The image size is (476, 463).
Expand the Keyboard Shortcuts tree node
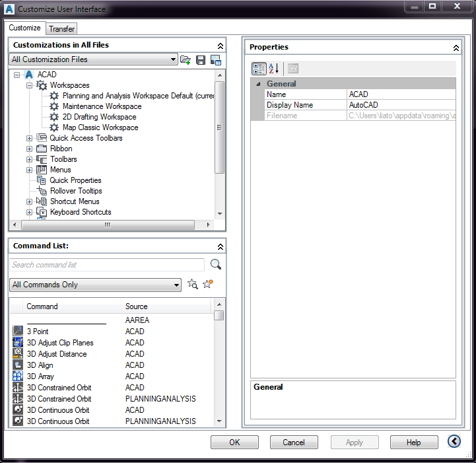click(29, 212)
